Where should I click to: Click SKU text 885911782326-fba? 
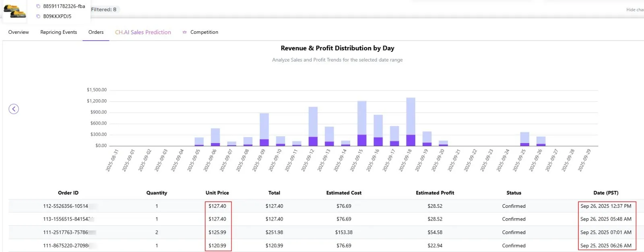64,6
